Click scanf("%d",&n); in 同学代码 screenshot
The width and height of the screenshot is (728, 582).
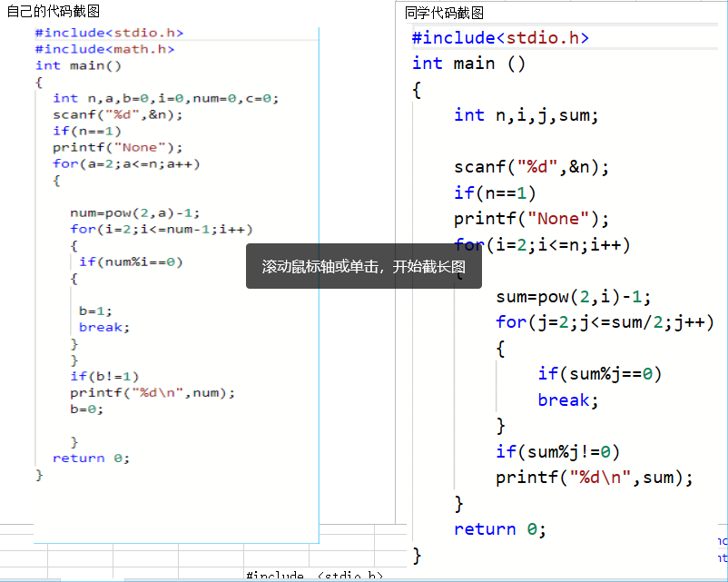point(531,167)
